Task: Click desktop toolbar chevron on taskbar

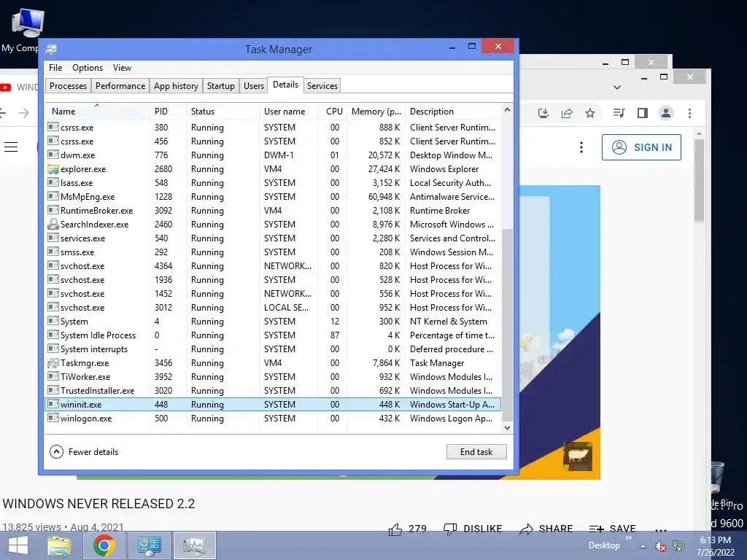Action: 628,538
